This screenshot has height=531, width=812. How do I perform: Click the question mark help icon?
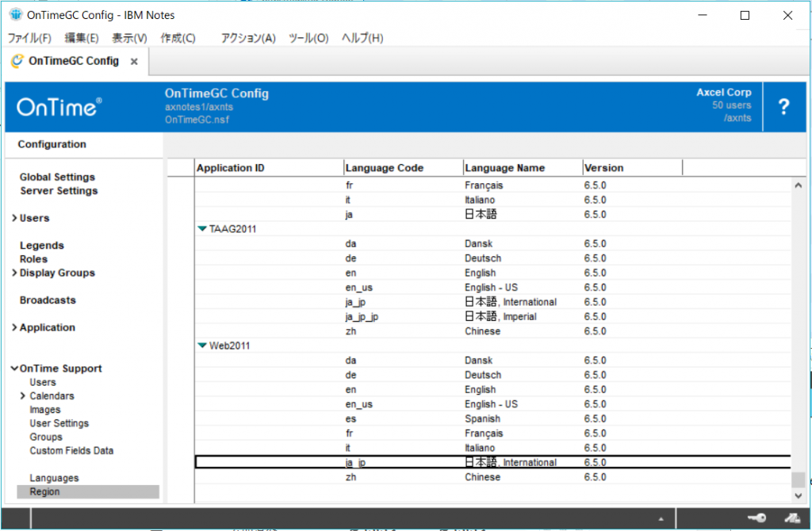click(783, 107)
